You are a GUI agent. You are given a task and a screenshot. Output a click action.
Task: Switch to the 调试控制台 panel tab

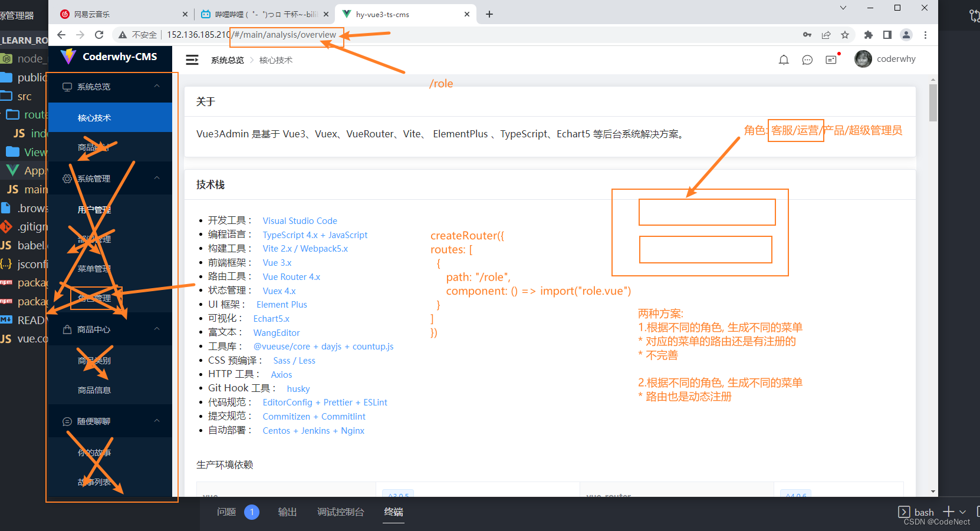[x=340, y=512]
